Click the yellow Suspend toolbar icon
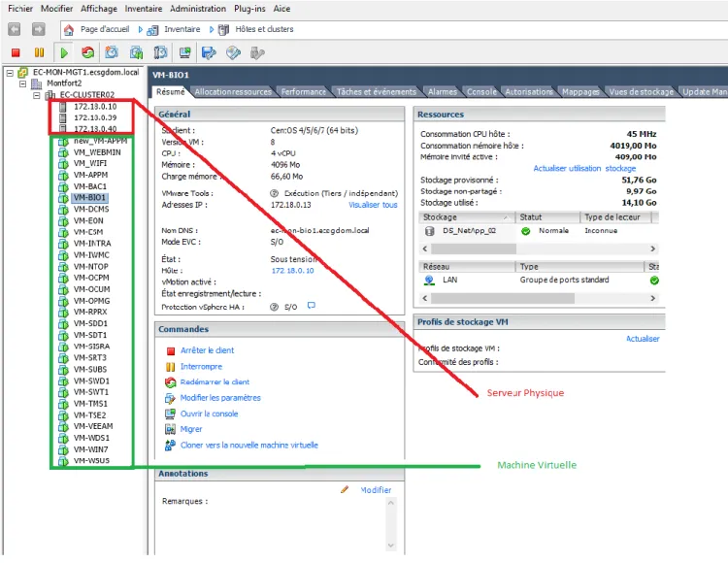Image resolution: width=728 pixels, height=563 pixels. coord(40,53)
